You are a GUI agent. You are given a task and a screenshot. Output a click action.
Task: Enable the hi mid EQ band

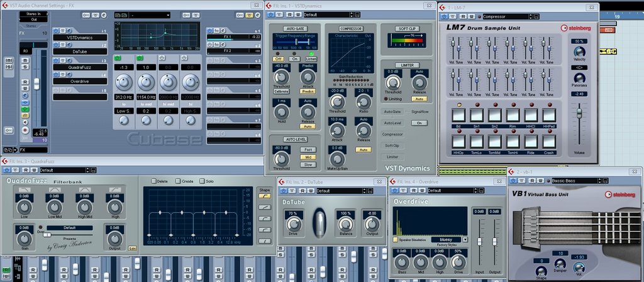click(162, 58)
